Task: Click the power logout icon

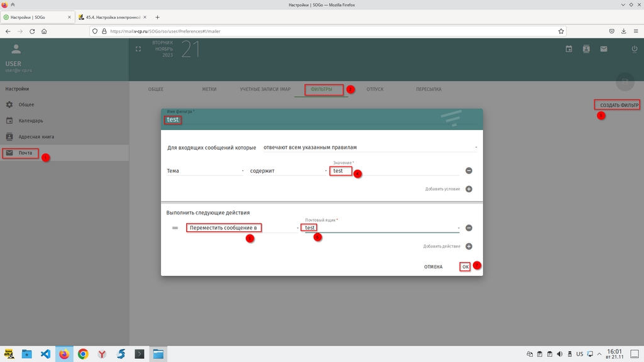Action: (x=634, y=49)
